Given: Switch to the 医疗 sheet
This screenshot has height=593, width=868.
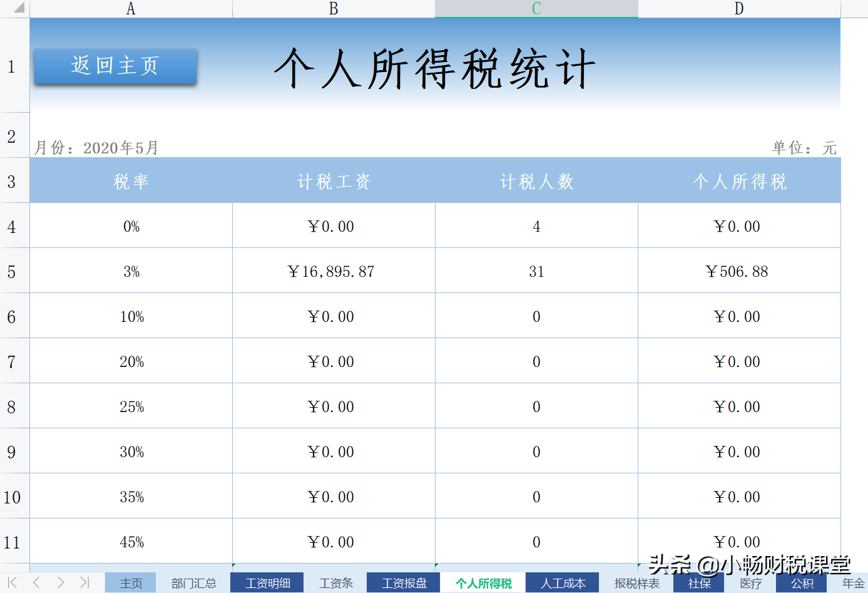Looking at the screenshot, I should coord(750,583).
